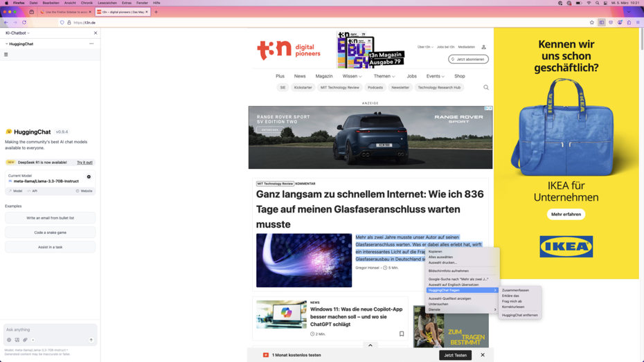Bookmark the Windows 11 Copilot article

402,334
